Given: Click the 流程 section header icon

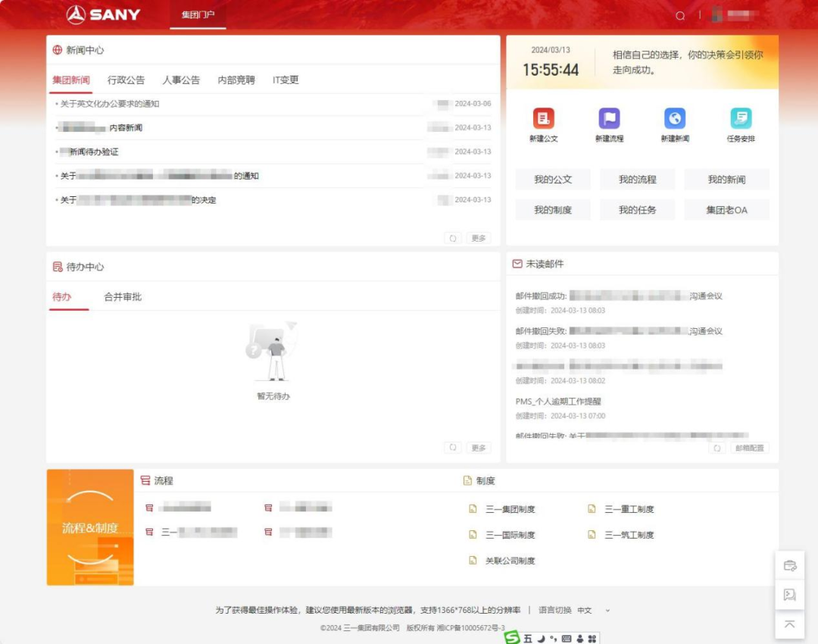Looking at the screenshot, I should [145, 480].
